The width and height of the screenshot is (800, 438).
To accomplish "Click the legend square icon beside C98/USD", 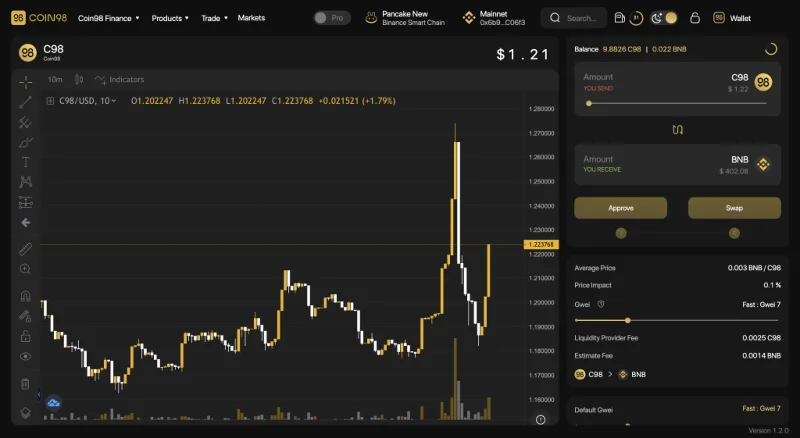I will coord(50,101).
